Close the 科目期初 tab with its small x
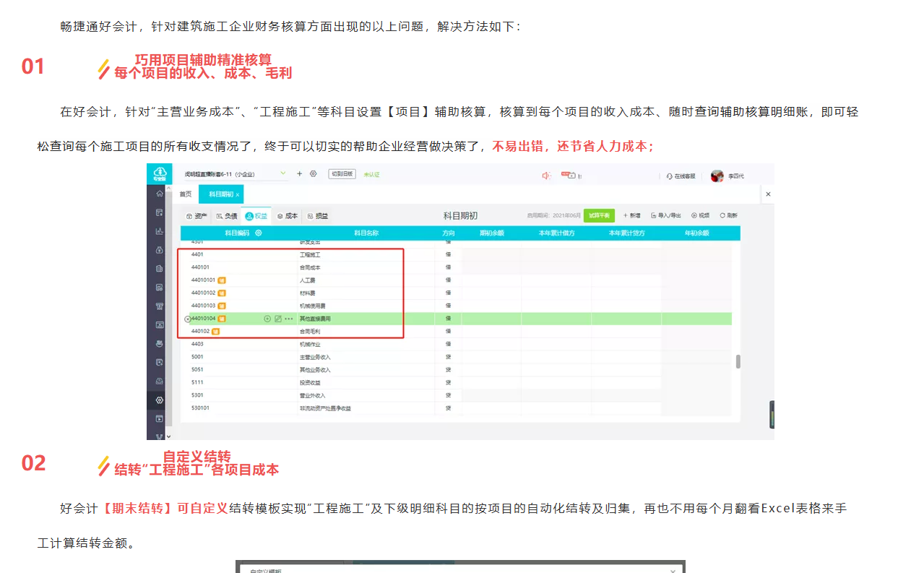This screenshot has width=924, height=573. coord(238,194)
